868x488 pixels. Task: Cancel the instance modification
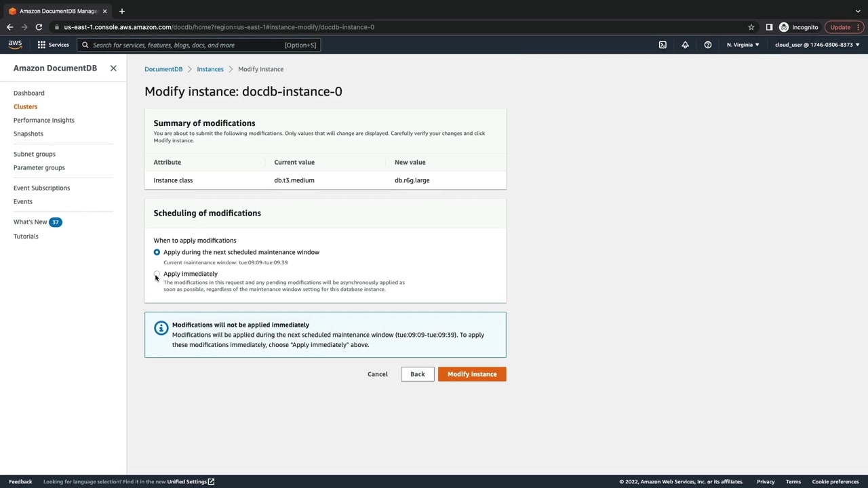(378, 374)
